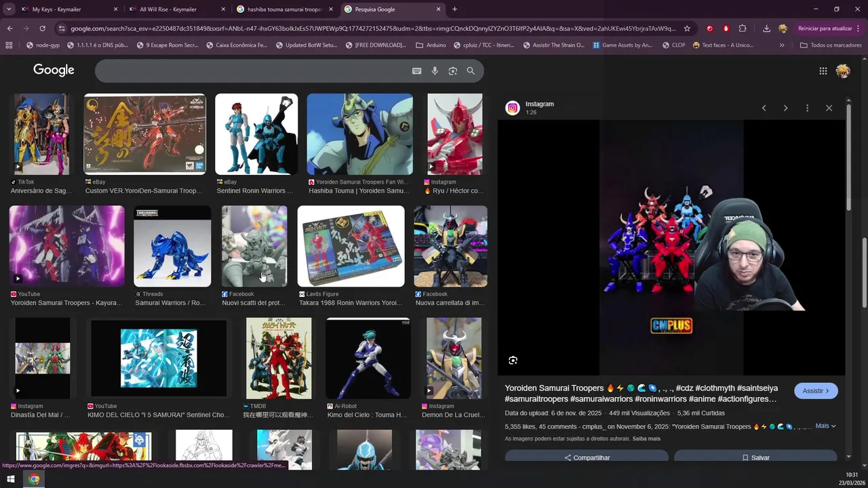Search inside image with the Lens icon
Screen dimensions: 868x488
(513, 360)
